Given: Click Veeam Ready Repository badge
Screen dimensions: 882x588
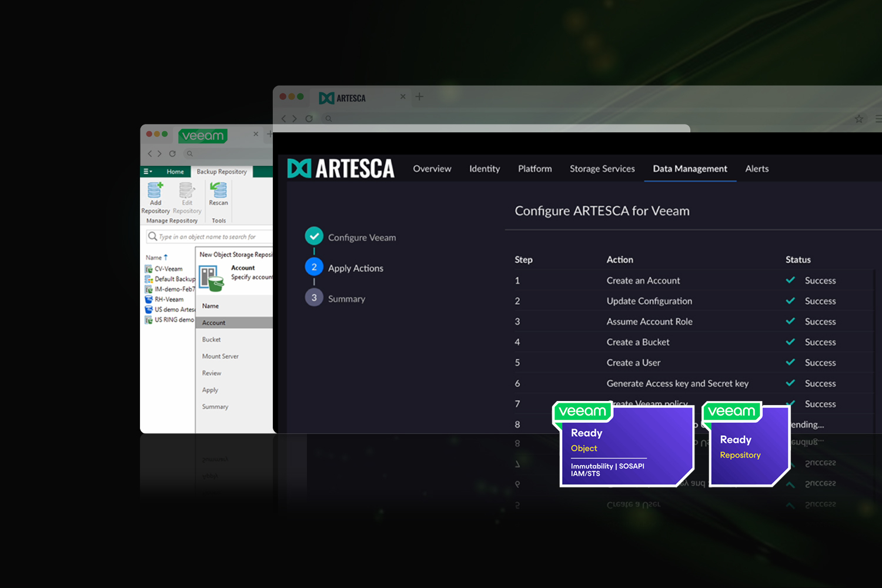Looking at the screenshot, I should [746, 445].
